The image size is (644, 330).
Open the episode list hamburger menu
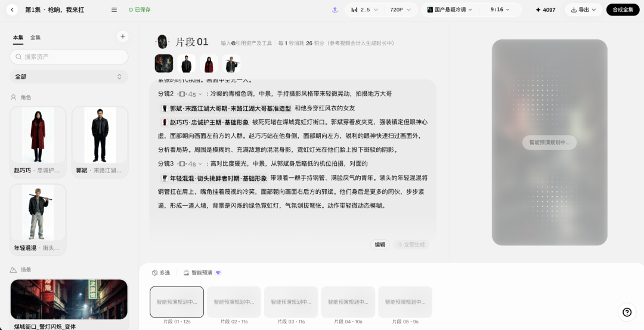[114, 10]
